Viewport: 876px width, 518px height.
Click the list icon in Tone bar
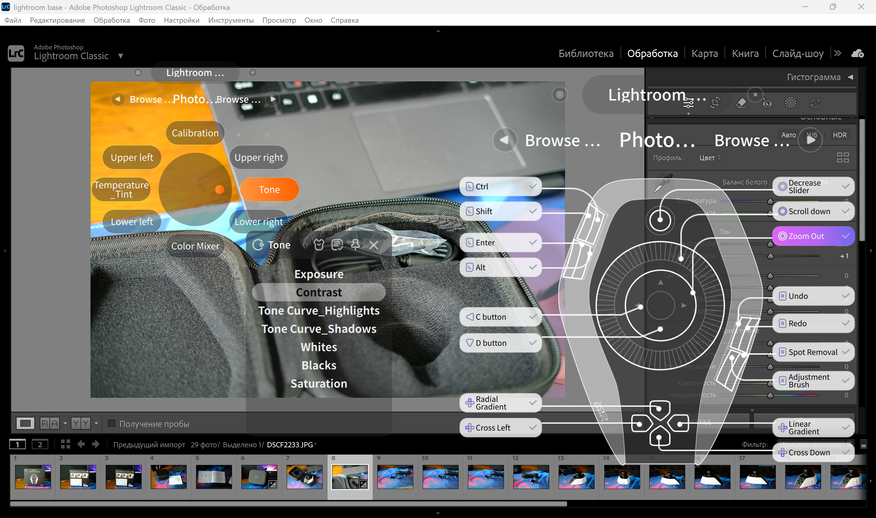pyautogui.click(x=337, y=245)
